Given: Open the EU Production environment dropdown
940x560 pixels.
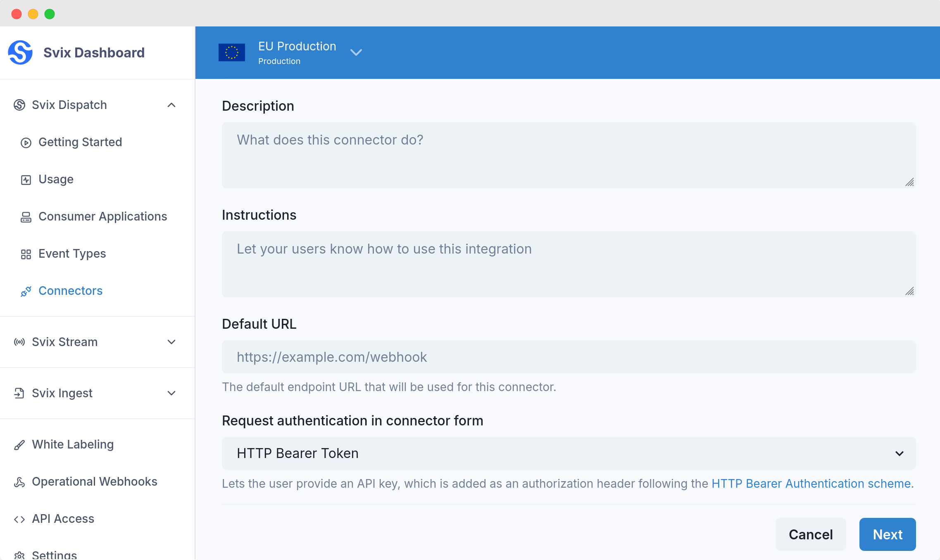Looking at the screenshot, I should click(x=356, y=52).
